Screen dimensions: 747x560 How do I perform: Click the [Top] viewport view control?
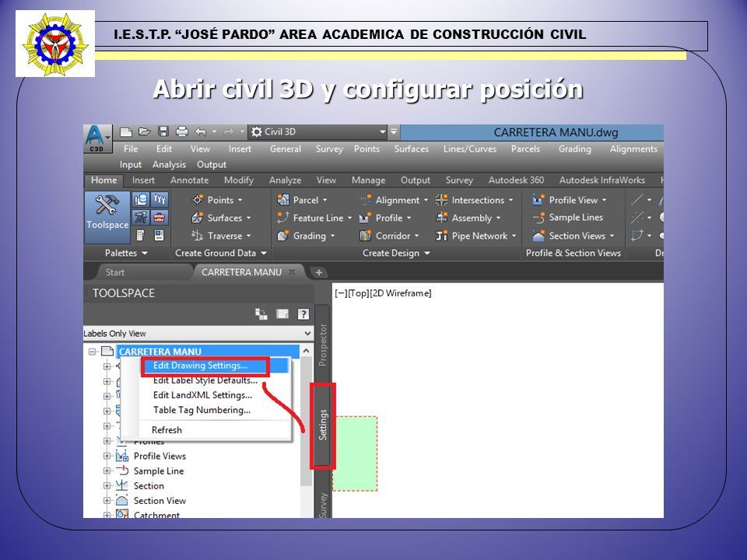point(358,293)
